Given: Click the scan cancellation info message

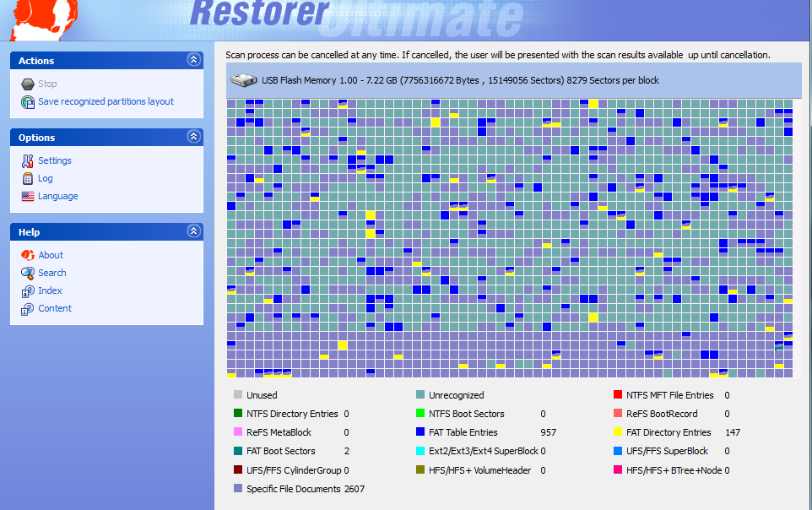Looking at the screenshot, I should coord(498,55).
